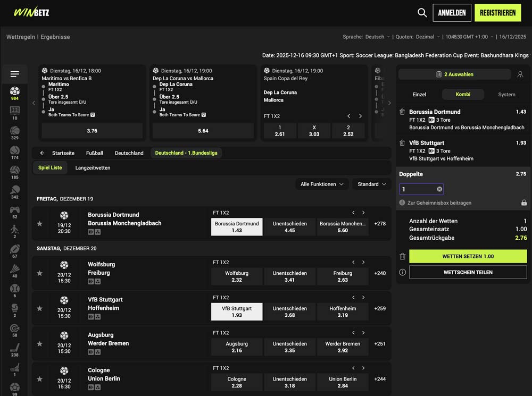Click the WETTEN SETZEN button
532x396 pixels.
pos(468,256)
